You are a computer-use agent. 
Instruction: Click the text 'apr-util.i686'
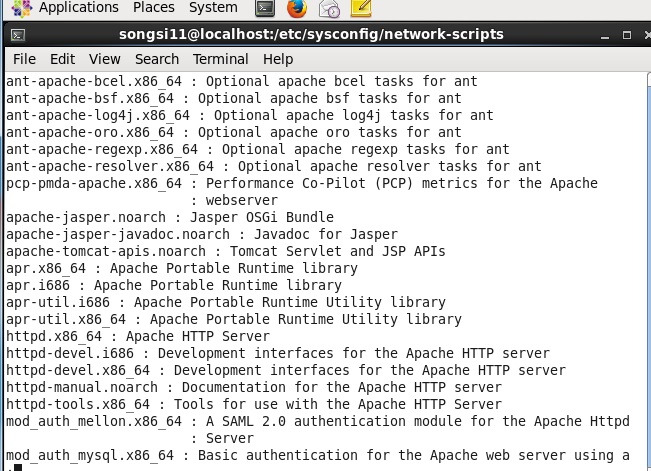pyautogui.click(x=58, y=303)
